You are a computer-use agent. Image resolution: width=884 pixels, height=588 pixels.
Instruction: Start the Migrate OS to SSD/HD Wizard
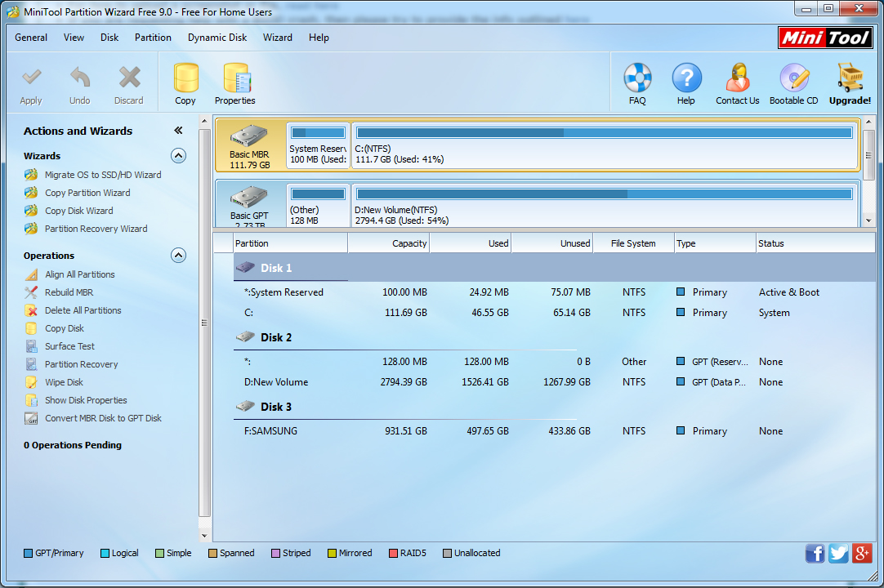pyautogui.click(x=103, y=175)
